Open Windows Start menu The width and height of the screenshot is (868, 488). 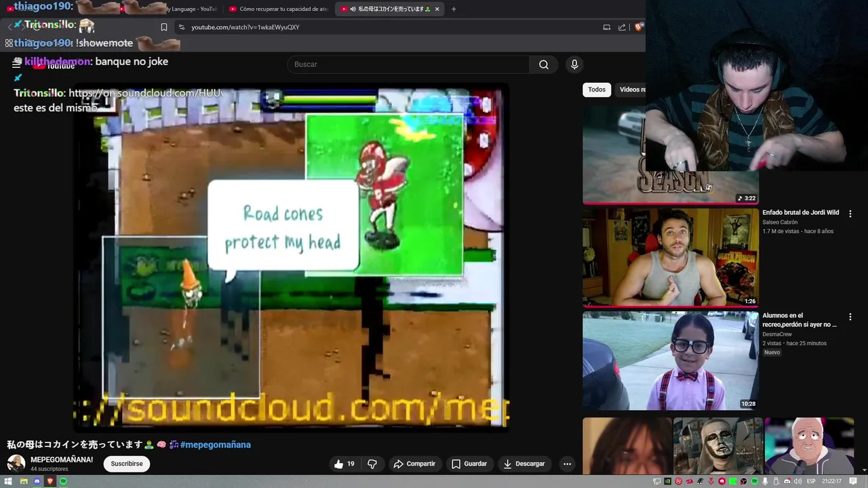tap(9, 481)
